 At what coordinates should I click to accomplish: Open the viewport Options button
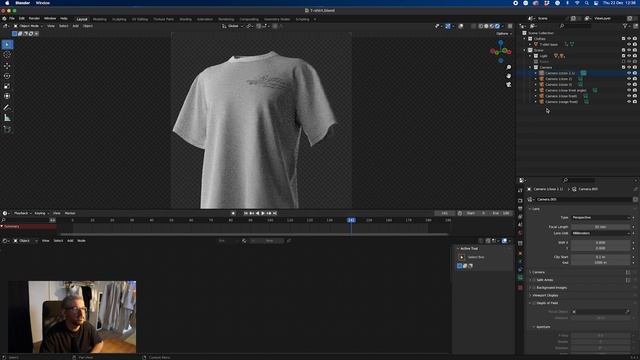coord(504,33)
